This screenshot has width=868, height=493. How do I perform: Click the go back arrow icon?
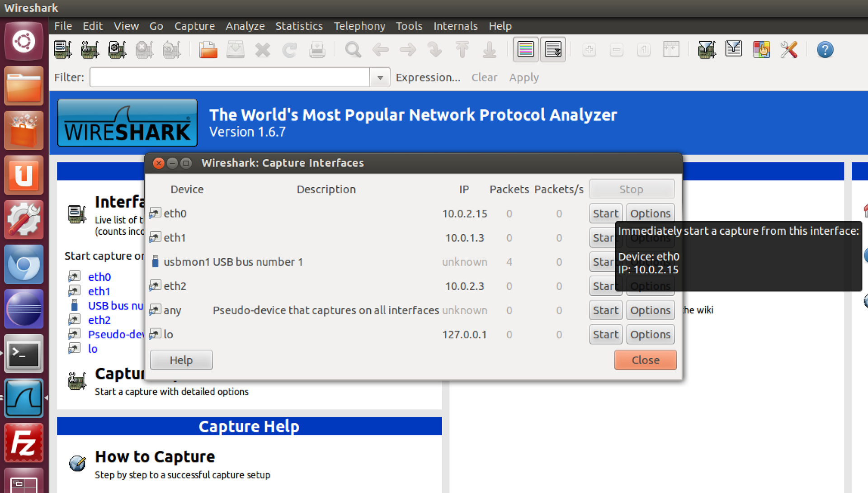pyautogui.click(x=381, y=50)
